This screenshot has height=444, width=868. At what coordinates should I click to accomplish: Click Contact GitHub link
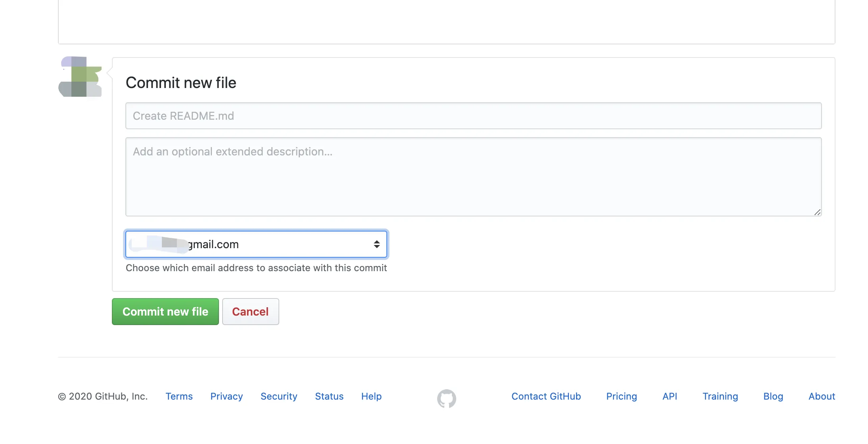tap(546, 396)
